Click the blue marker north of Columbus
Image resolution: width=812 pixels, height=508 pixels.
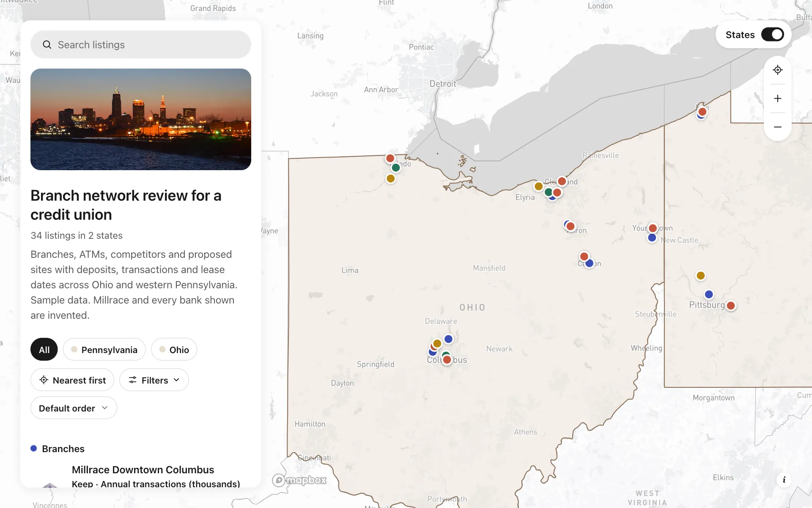[449, 339]
